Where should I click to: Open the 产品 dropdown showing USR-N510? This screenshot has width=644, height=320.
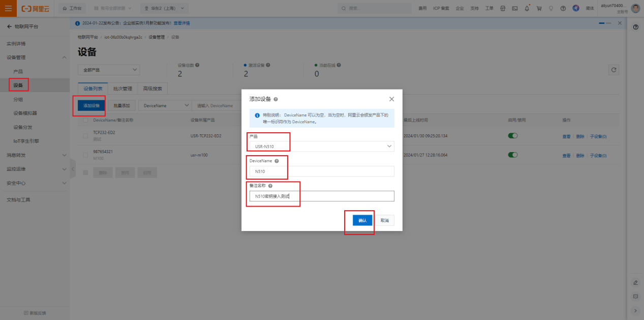coord(321,147)
